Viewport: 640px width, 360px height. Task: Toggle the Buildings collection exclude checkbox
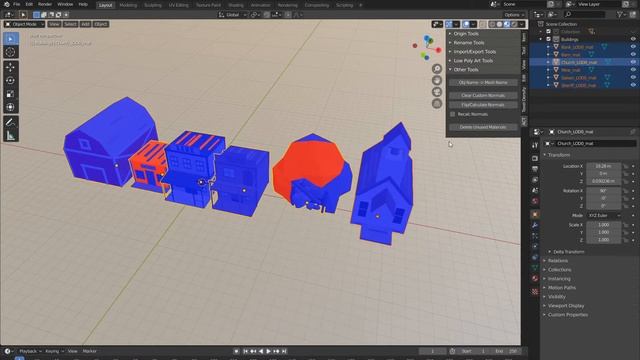click(549, 40)
